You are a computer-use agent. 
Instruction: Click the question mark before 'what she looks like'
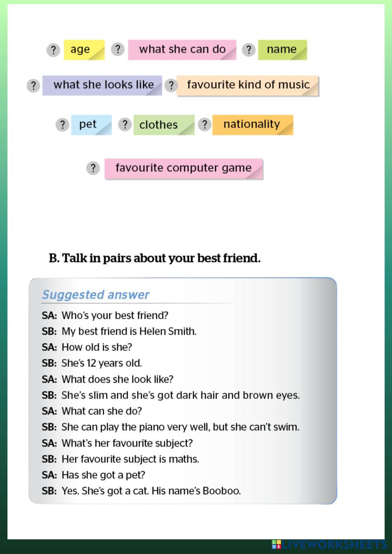[33, 85]
